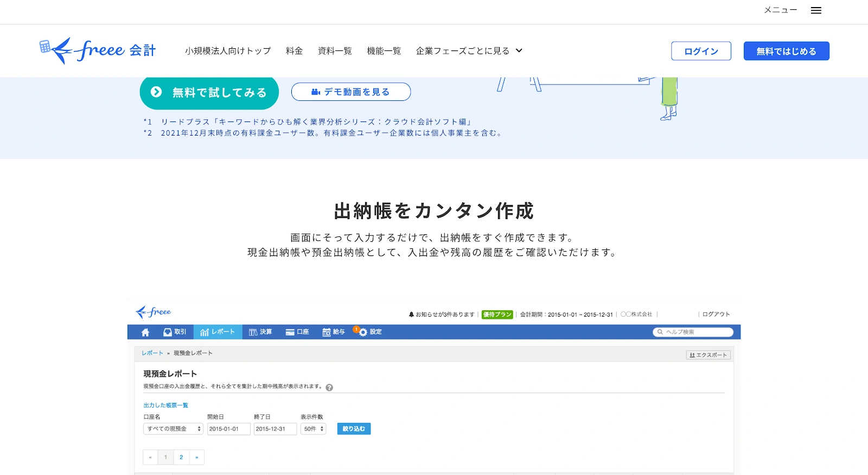Click the magnifier icon in ヘルプ検索
868x475 pixels.
point(660,332)
